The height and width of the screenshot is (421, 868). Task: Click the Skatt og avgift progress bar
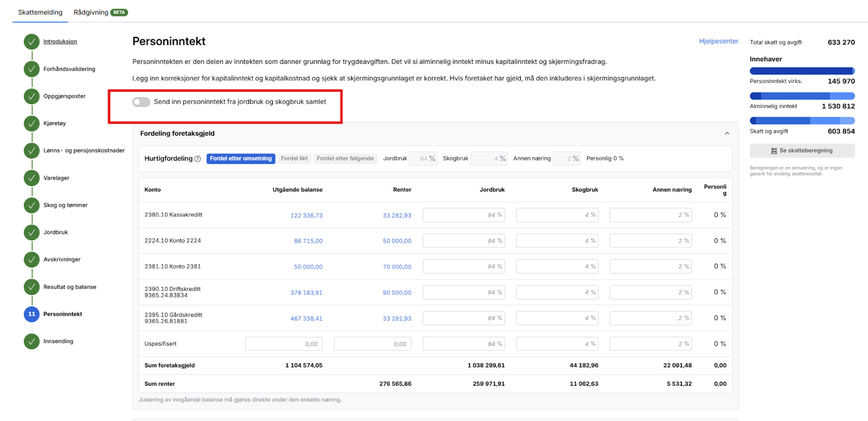802,120
